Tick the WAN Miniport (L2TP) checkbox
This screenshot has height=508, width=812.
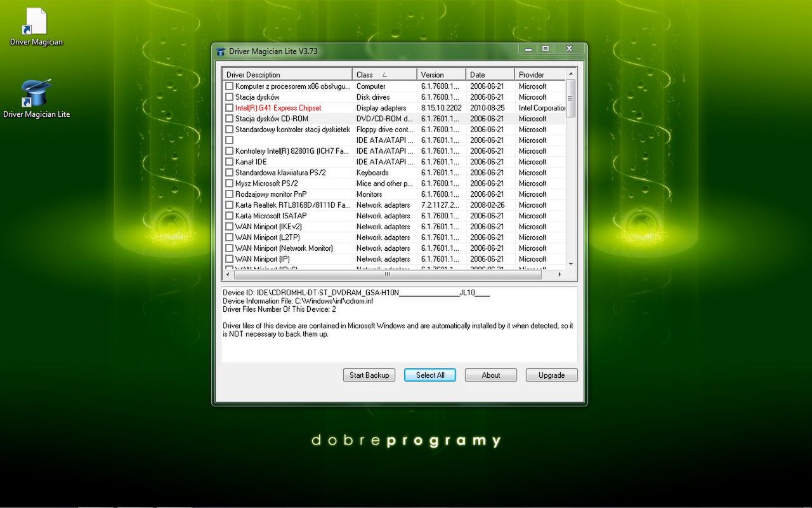pos(230,237)
